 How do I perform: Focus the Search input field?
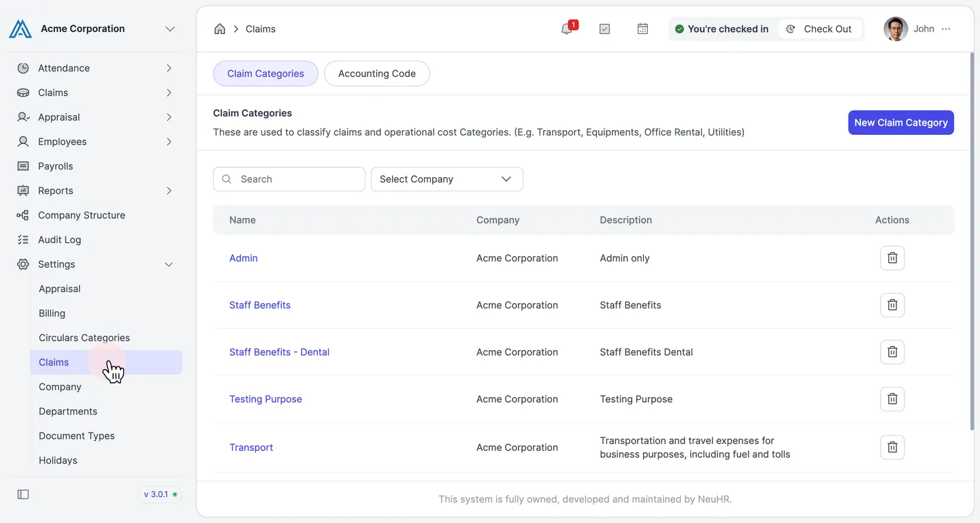point(289,179)
